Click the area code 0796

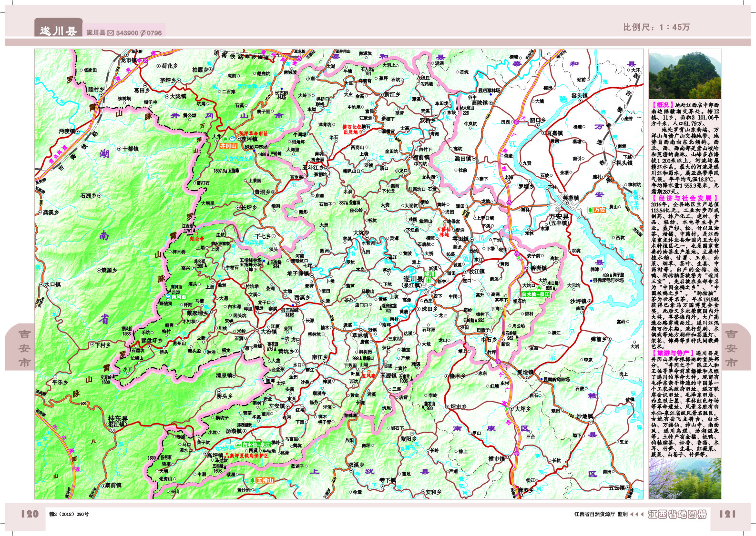154,33
